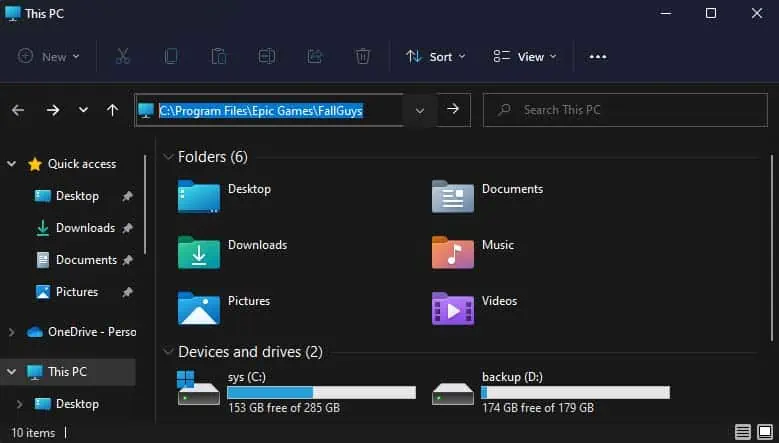Click the pin icon next to Documents
Image resolution: width=779 pixels, height=443 pixels.
point(128,260)
